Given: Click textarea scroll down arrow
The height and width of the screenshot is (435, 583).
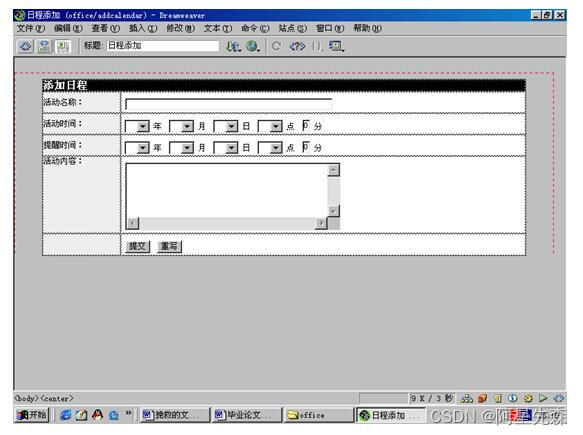Looking at the screenshot, I should click(x=334, y=211).
